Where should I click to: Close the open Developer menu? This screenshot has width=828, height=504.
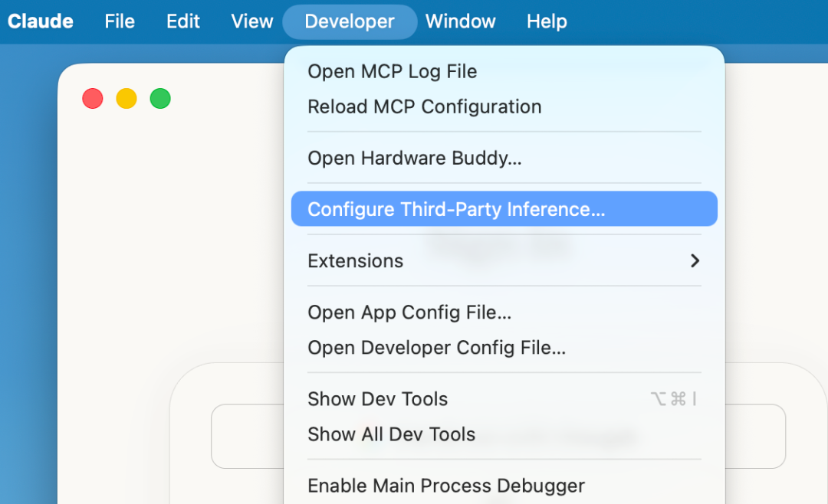click(x=350, y=21)
